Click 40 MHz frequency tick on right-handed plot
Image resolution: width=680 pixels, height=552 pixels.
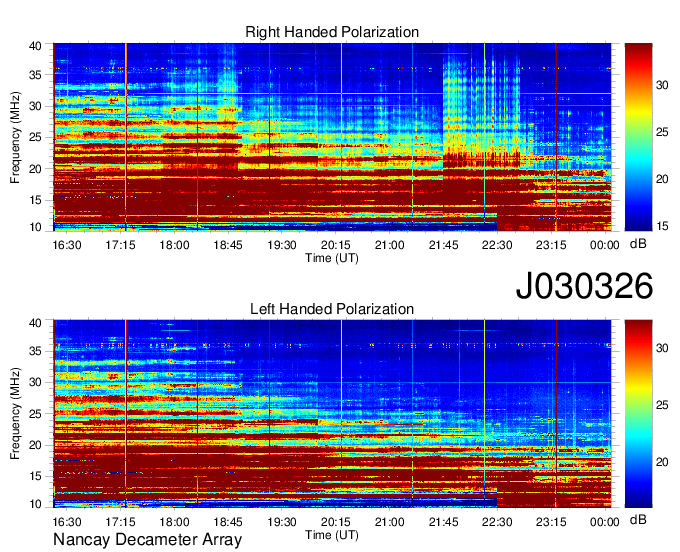tap(35, 46)
